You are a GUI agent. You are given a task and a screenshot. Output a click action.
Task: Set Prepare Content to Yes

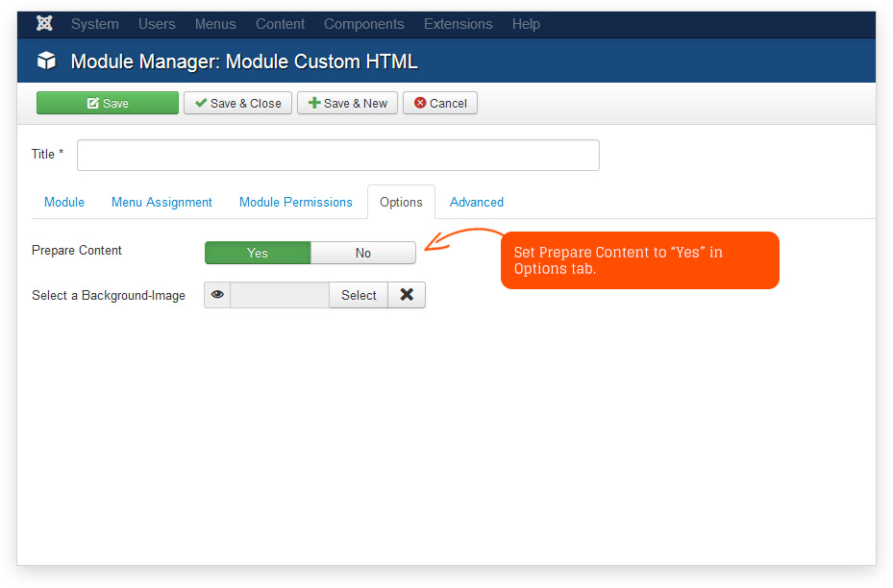tap(258, 253)
